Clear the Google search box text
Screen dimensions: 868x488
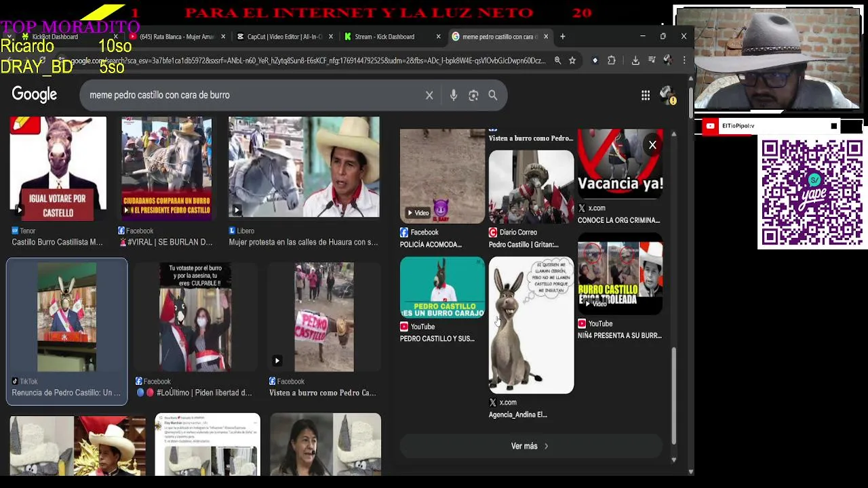(x=429, y=96)
